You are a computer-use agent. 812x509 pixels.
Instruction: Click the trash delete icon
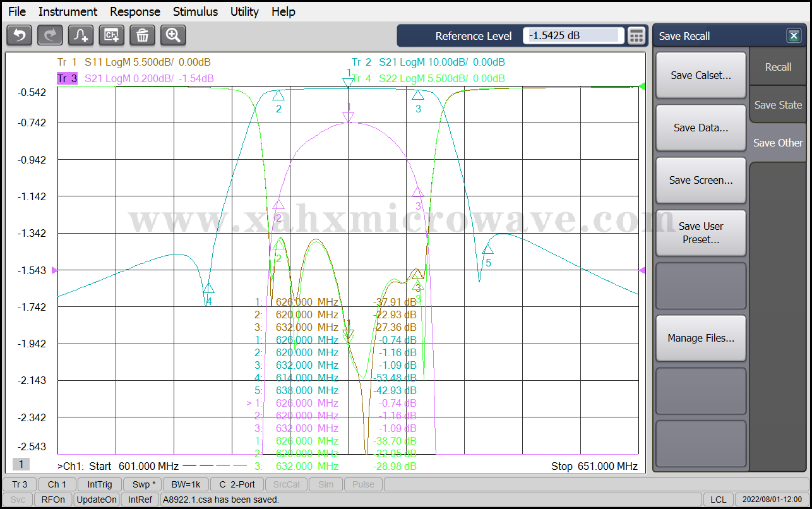tap(143, 35)
